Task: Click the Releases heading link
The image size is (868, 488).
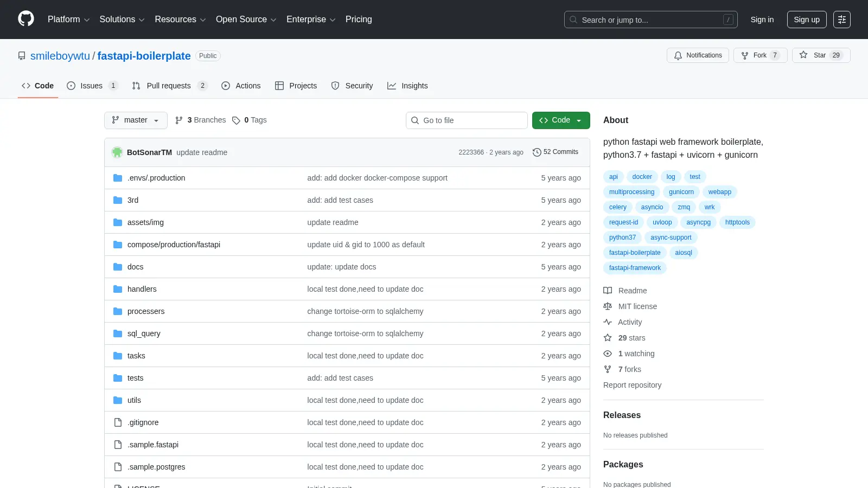Action: click(x=622, y=415)
